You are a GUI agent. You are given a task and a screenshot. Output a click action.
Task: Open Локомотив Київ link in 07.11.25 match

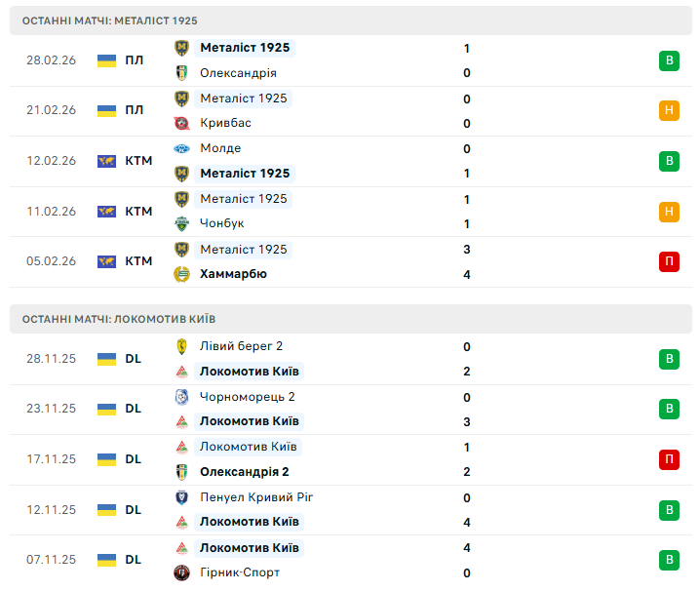[x=249, y=548]
